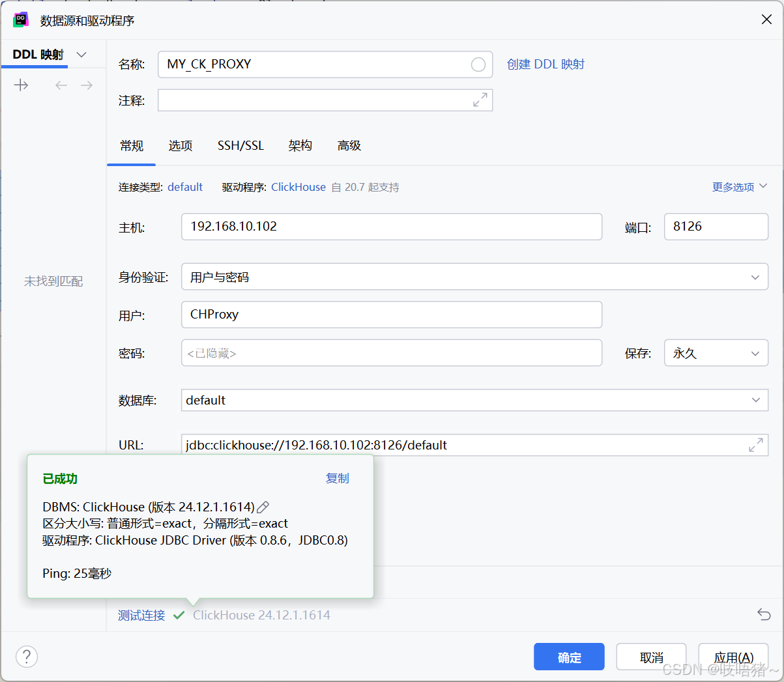
Task: Go forward with the right arrow icon
Action: point(87,85)
